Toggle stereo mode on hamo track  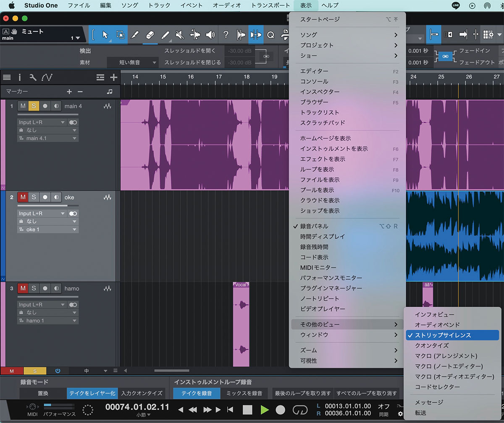[73, 305]
